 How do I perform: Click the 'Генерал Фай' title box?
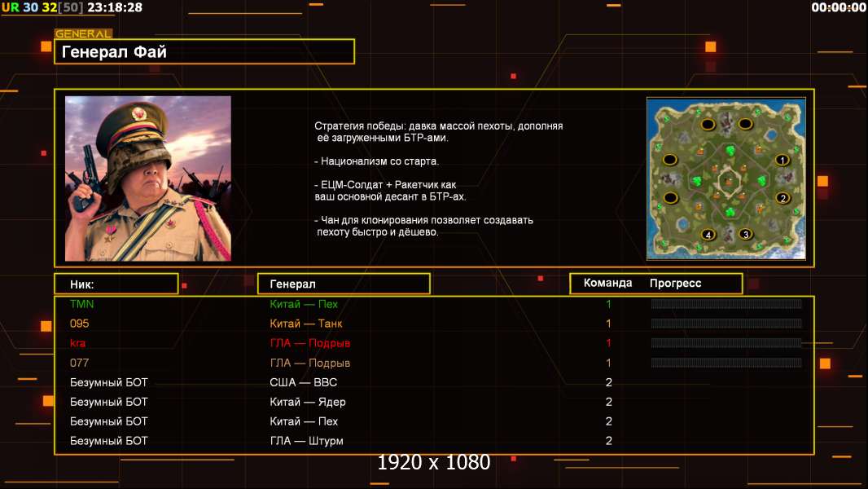tap(204, 51)
